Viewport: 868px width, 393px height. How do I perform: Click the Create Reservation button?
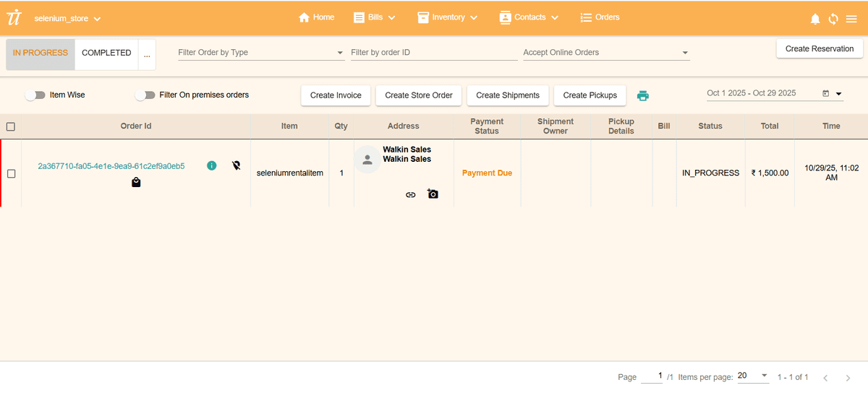tap(819, 49)
